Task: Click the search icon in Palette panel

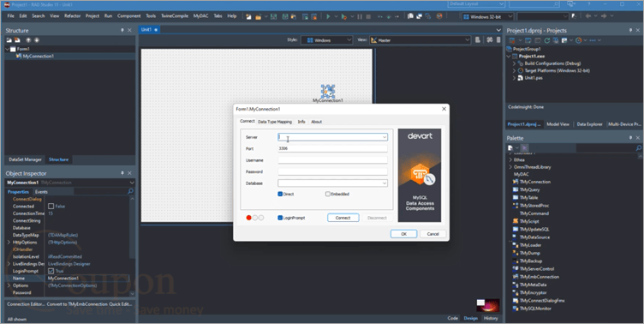Action: pyautogui.click(x=638, y=147)
